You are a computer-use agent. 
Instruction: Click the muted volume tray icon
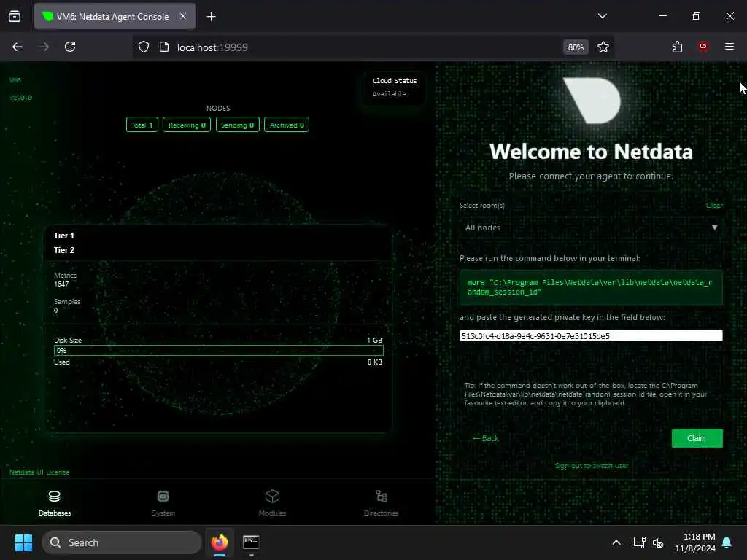(658, 542)
